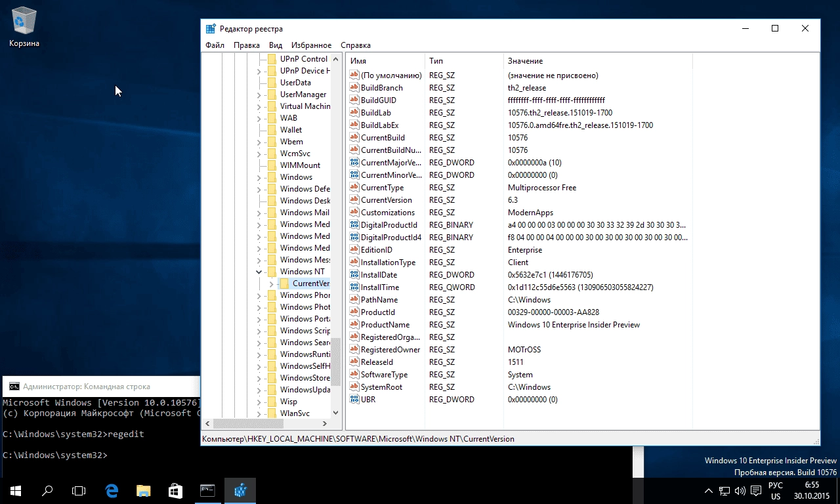Click the volume icon in system tray
The width and height of the screenshot is (840, 504).
[740, 491]
